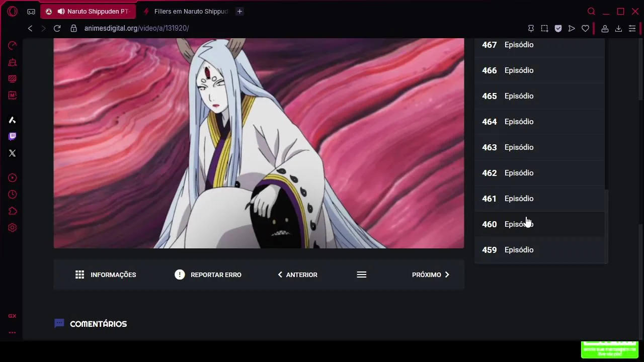Image resolution: width=644 pixels, height=362 pixels.
Task: Go back using the back arrow
Action: (30, 29)
